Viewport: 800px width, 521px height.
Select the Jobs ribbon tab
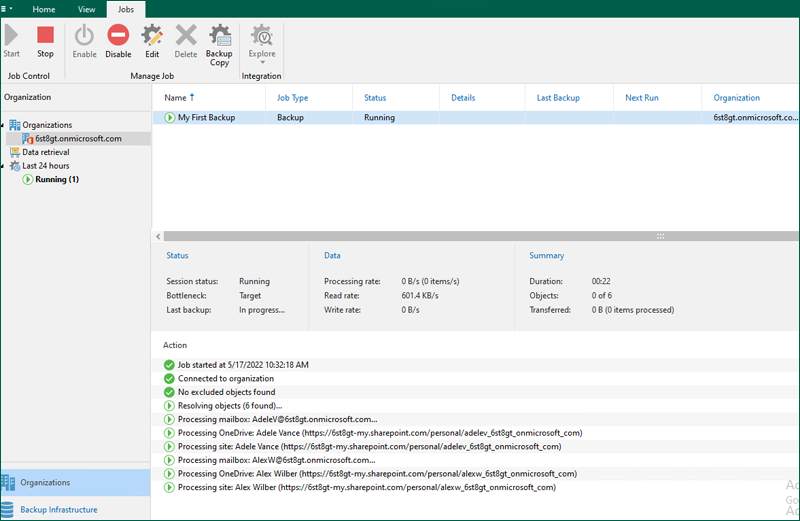(126, 9)
